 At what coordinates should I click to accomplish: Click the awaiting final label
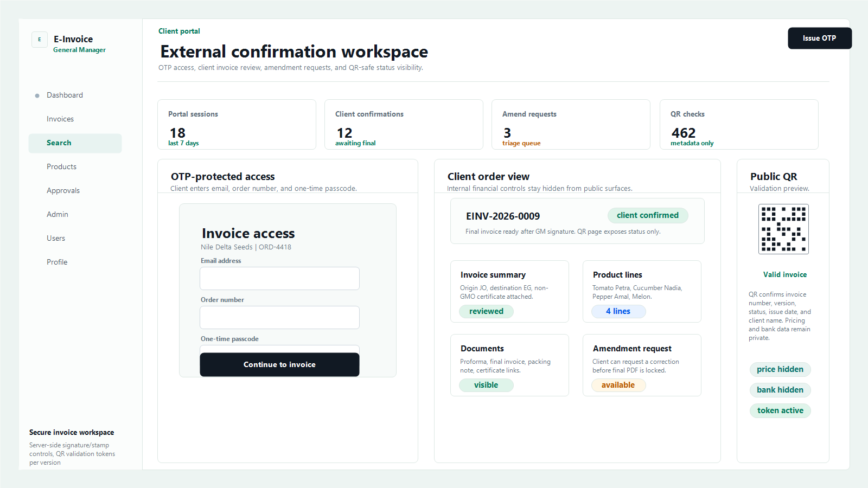355,144
